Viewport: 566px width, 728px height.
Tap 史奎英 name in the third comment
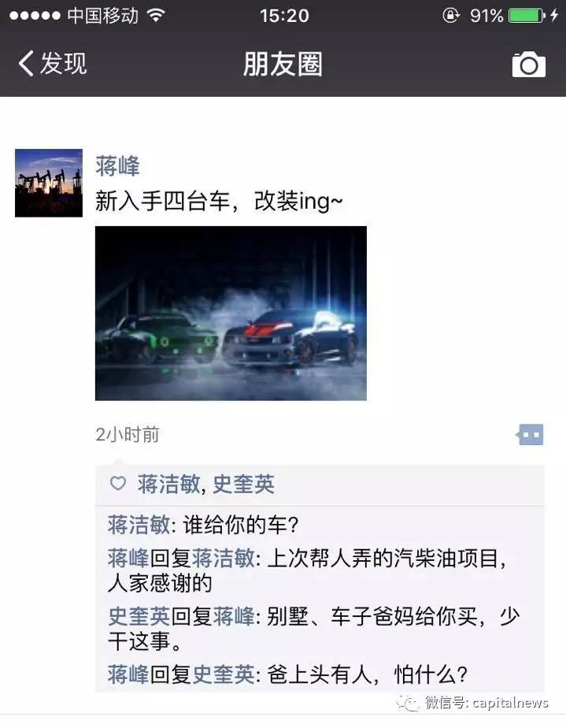139,617
